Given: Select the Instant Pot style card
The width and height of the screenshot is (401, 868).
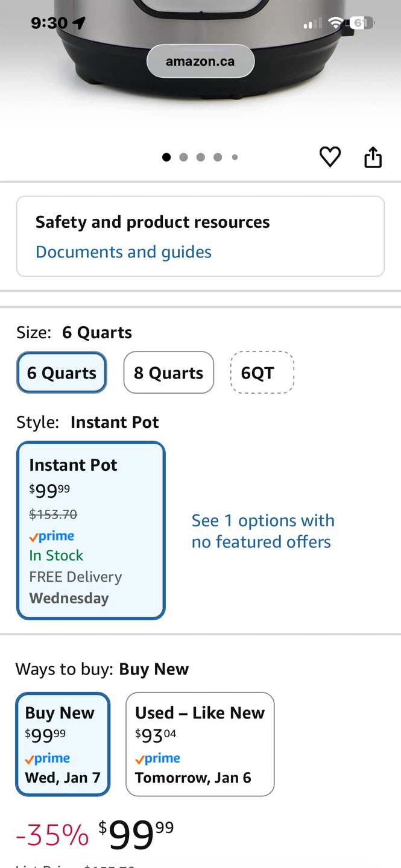Looking at the screenshot, I should point(90,530).
